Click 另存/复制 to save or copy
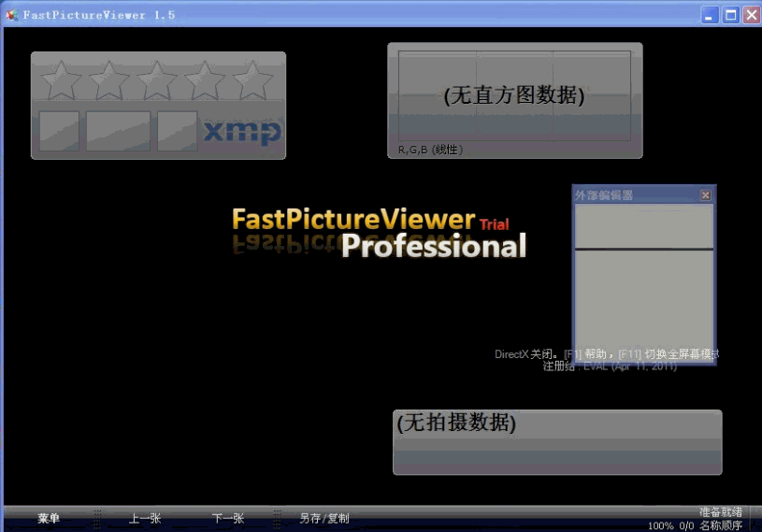Image resolution: width=762 pixels, height=532 pixels. 324,518
